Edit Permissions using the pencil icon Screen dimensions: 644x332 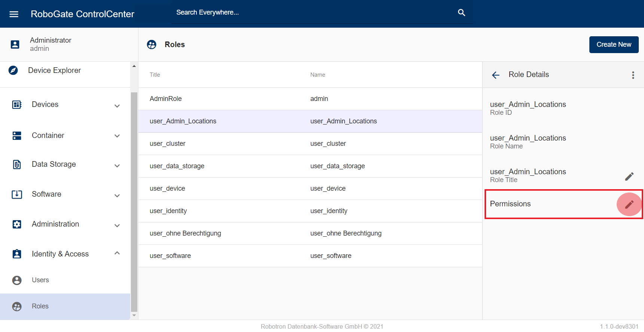629,204
